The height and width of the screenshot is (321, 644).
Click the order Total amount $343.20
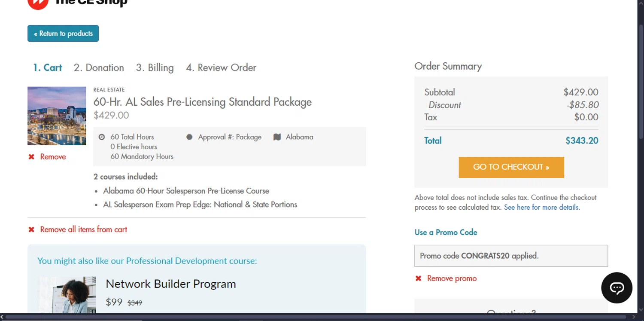[582, 141]
